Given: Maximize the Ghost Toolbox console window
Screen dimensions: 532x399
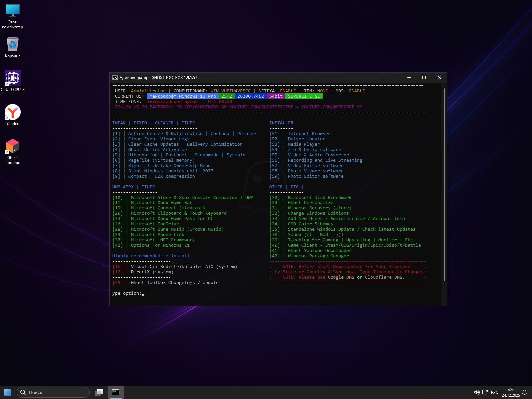Looking at the screenshot, I should (424, 78).
